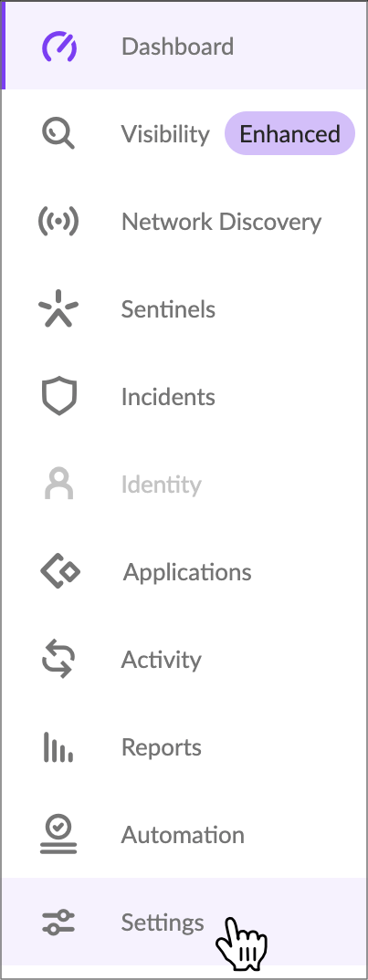Click the Visibility magnifier icon

(x=58, y=134)
